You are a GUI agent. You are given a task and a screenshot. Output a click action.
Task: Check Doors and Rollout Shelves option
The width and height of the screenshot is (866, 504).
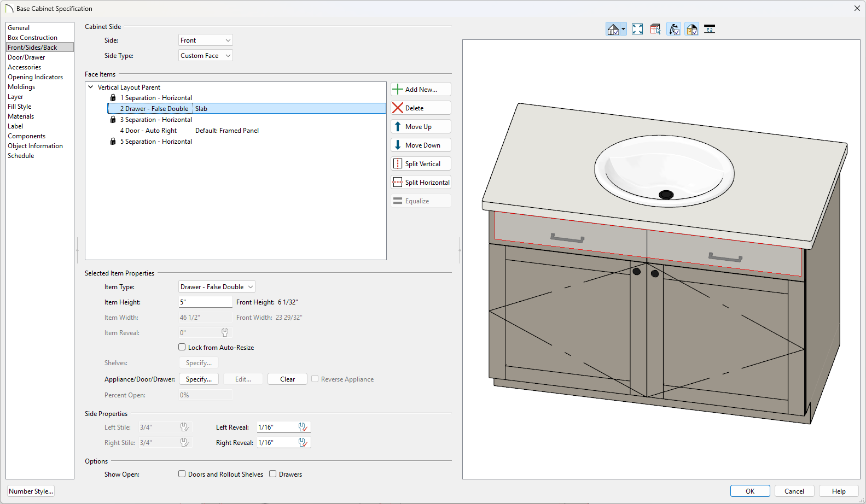coord(182,474)
